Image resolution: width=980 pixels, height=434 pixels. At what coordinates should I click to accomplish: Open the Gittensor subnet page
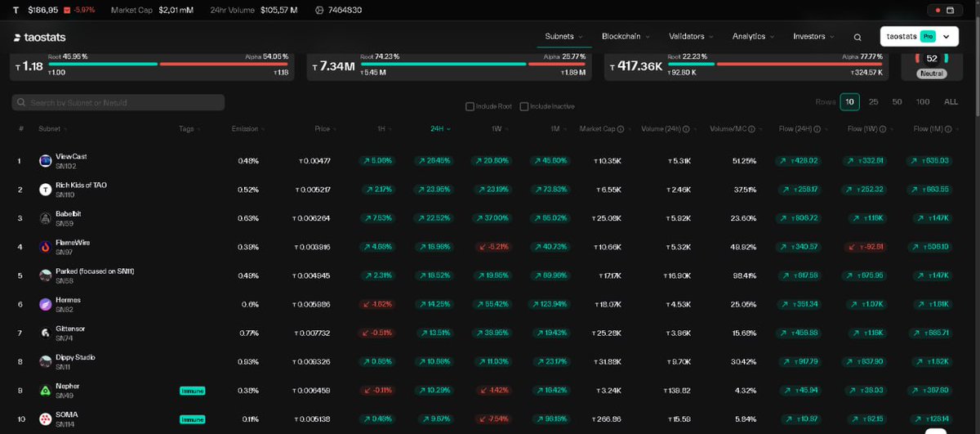70,329
